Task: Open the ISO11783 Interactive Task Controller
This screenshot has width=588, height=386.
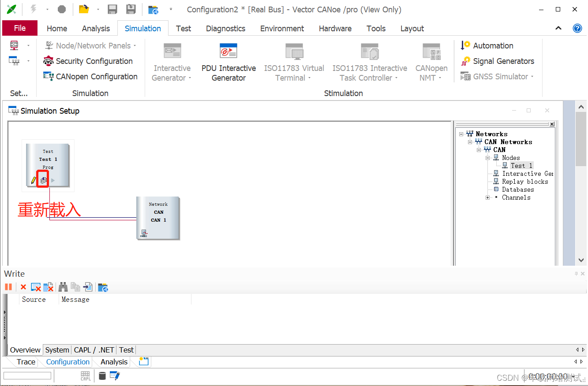Action: coord(370,62)
